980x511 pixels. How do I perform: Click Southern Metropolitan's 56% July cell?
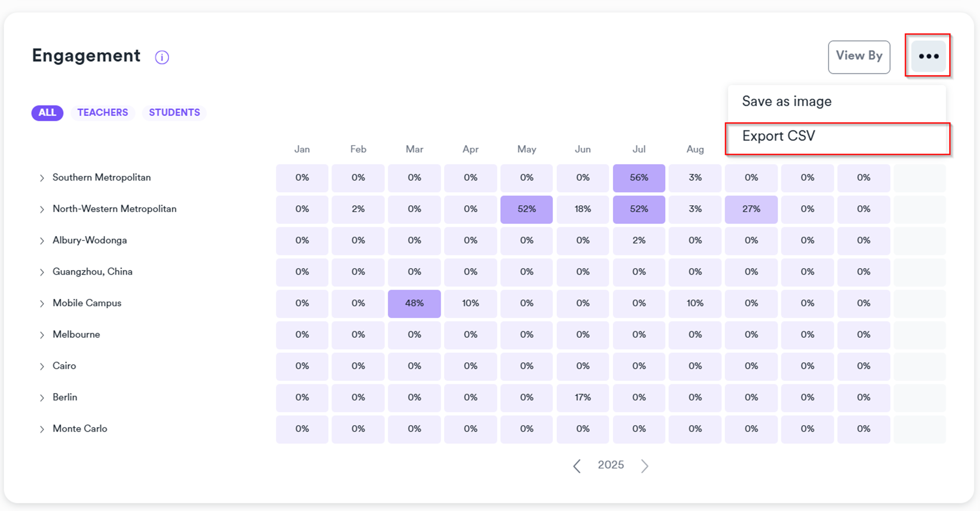coord(639,178)
